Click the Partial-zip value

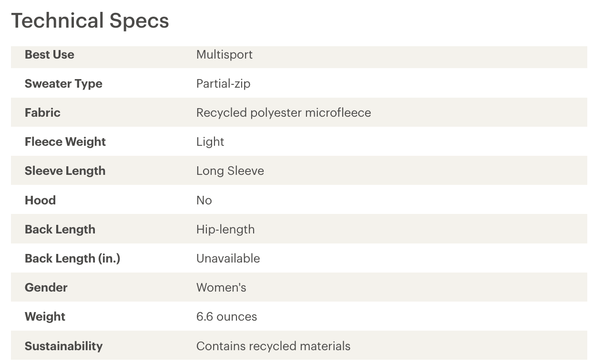click(223, 83)
